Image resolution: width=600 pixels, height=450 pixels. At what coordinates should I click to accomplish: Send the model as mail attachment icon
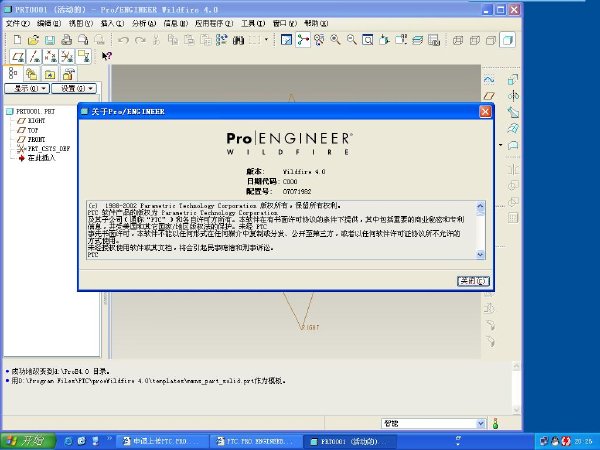pyautogui.click(x=83, y=40)
